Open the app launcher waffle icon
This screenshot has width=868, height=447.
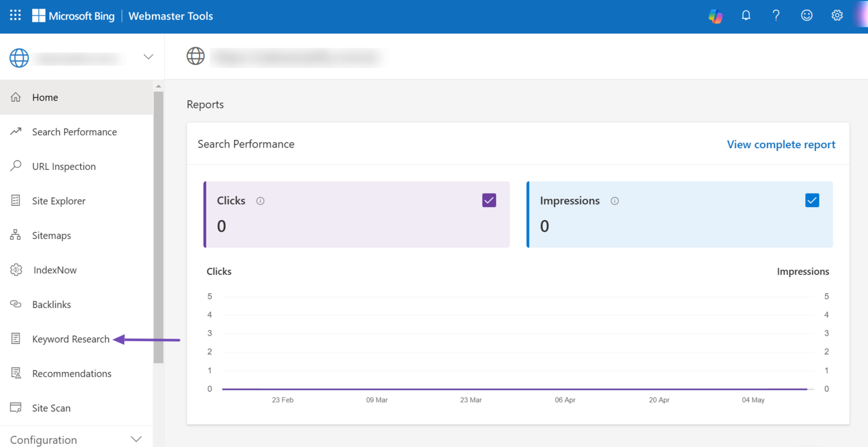pos(15,15)
